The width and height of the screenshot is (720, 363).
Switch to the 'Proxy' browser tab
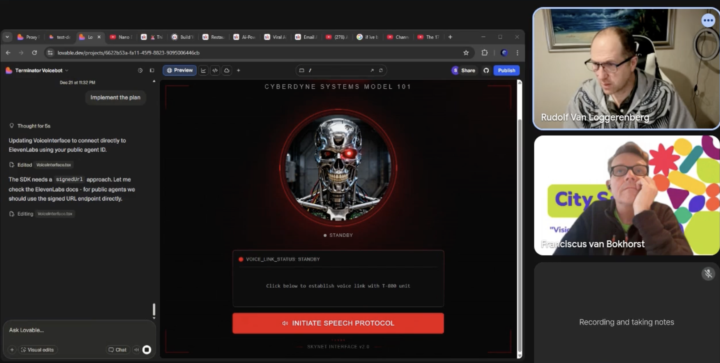pyautogui.click(x=28, y=37)
